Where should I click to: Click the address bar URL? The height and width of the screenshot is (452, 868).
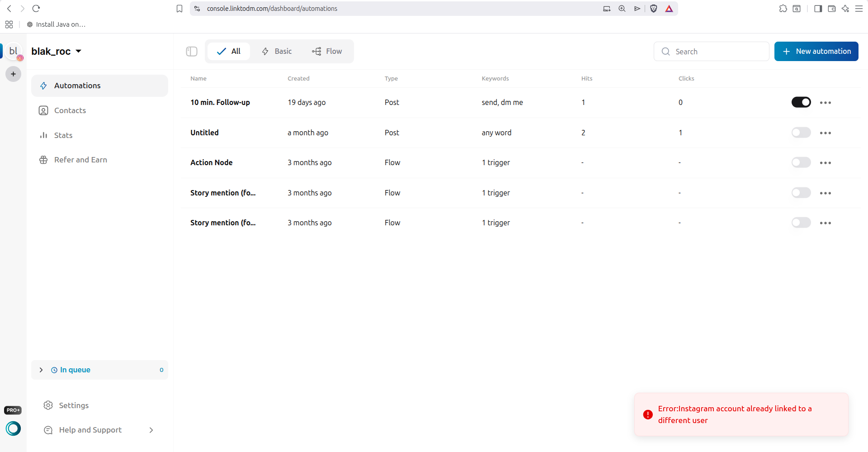[x=272, y=9]
